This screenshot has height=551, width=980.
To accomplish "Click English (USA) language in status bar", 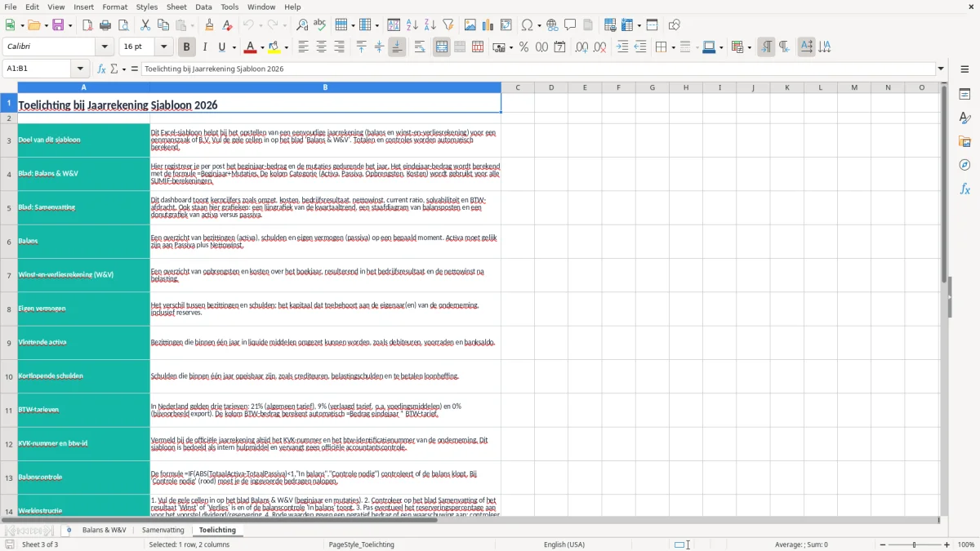I will click(x=564, y=544).
